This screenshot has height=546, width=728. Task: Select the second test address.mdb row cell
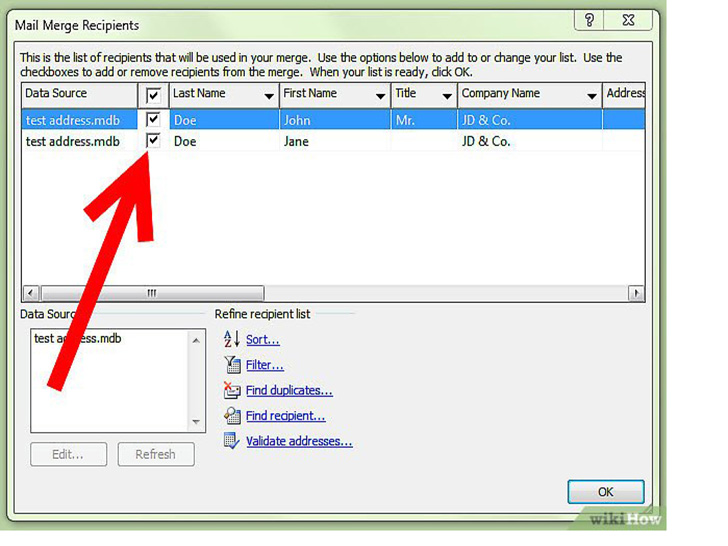(x=79, y=141)
